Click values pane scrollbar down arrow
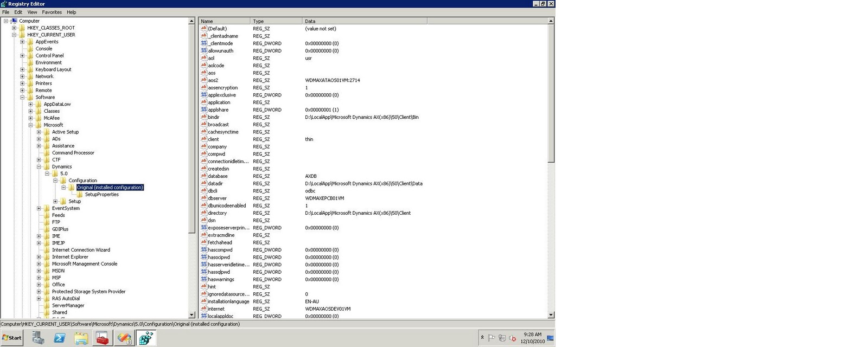Screen dimensions: 868x347 (x=551, y=315)
